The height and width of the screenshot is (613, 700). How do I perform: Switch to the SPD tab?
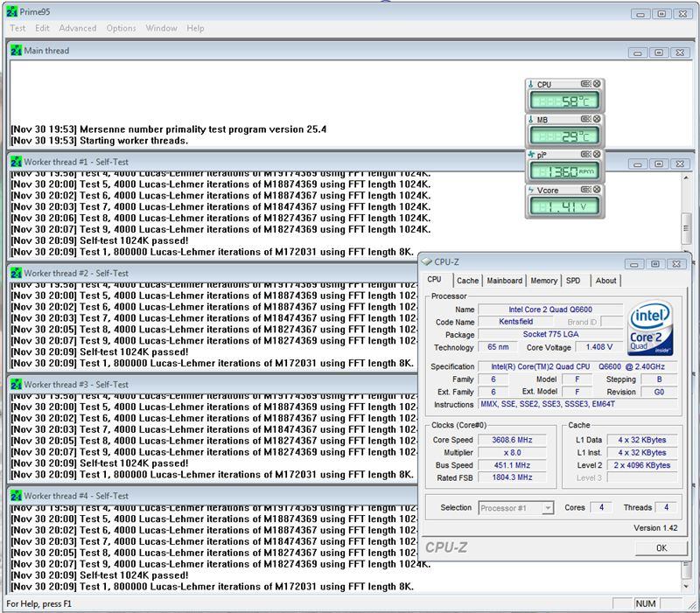[573, 281]
